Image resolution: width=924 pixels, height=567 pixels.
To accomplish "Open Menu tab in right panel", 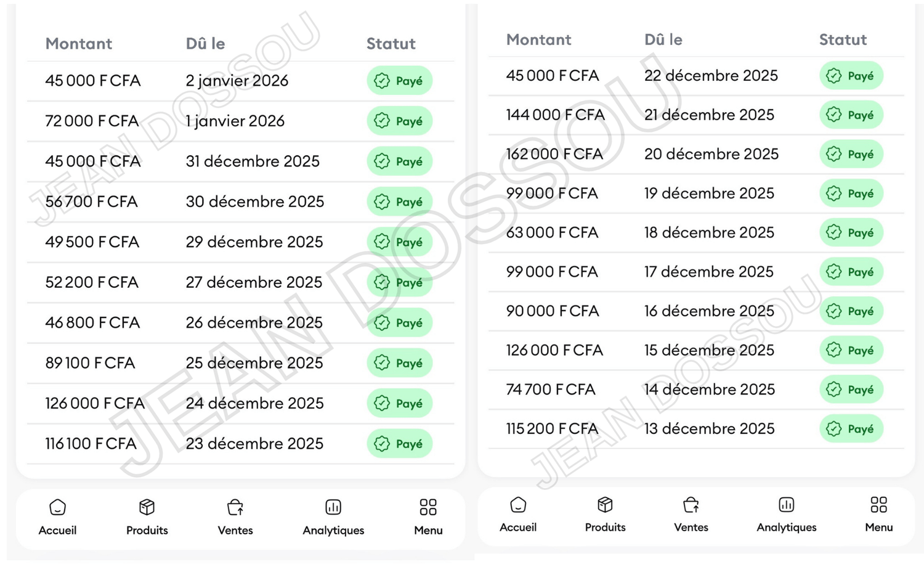I will pos(879,515).
